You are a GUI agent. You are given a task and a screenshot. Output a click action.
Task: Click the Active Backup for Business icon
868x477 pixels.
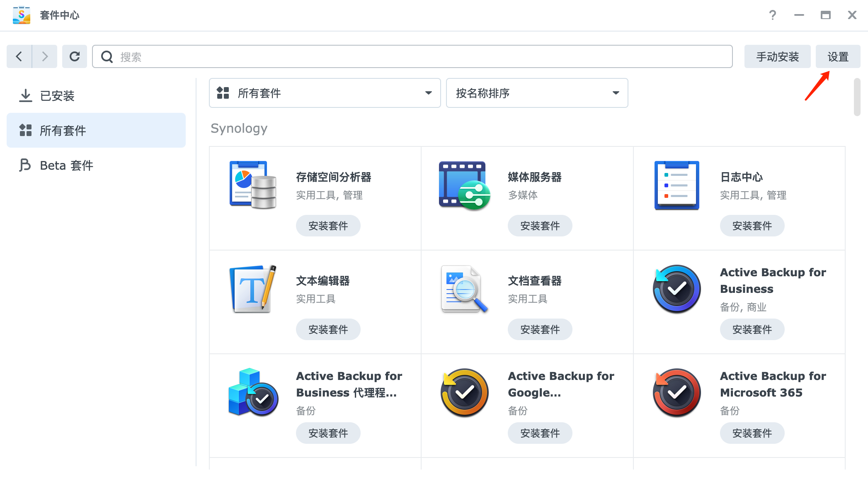677,289
